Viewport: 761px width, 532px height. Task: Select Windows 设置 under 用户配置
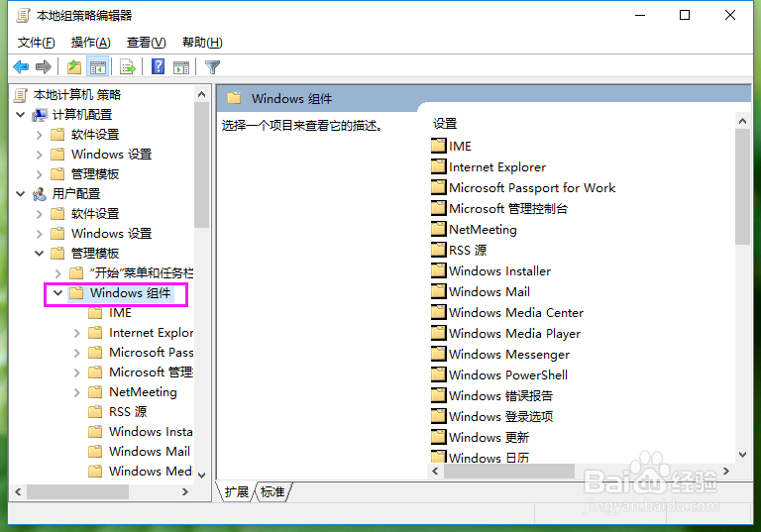(x=112, y=234)
